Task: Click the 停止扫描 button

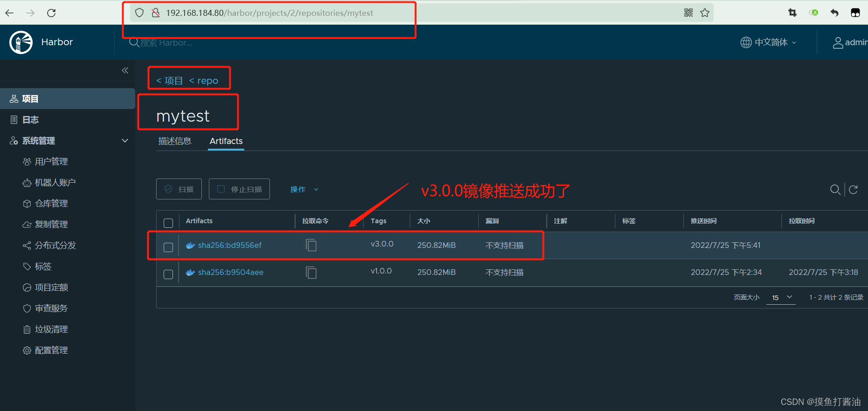Action: tap(239, 189)
